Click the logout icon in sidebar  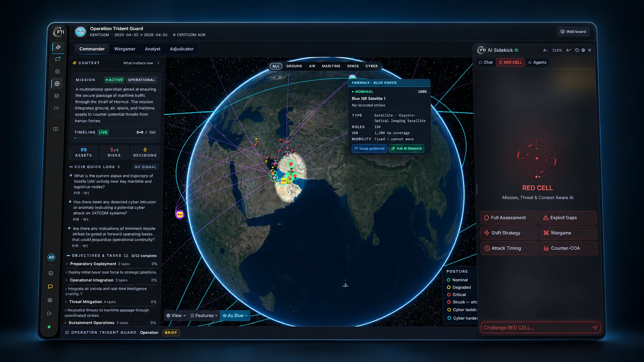click(49, 314)
